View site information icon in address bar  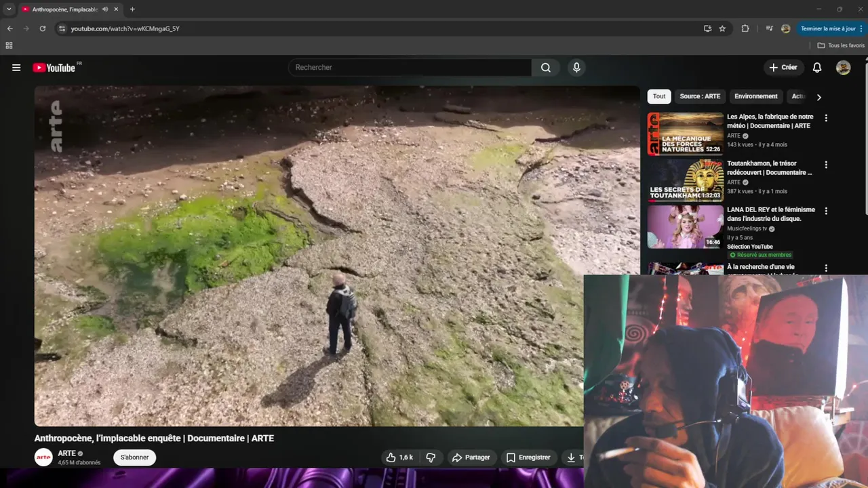(62, 28)
